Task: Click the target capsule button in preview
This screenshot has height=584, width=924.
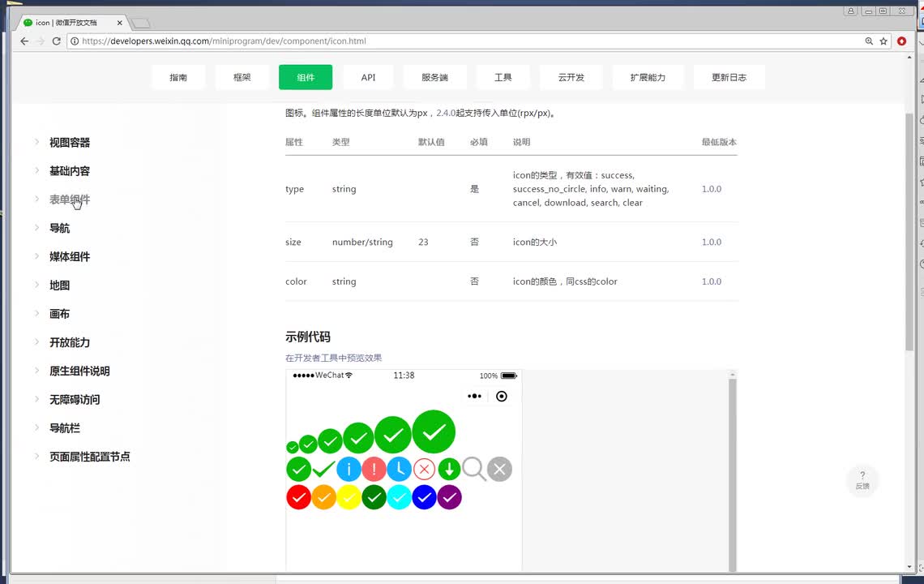Action: coord(502,397)
